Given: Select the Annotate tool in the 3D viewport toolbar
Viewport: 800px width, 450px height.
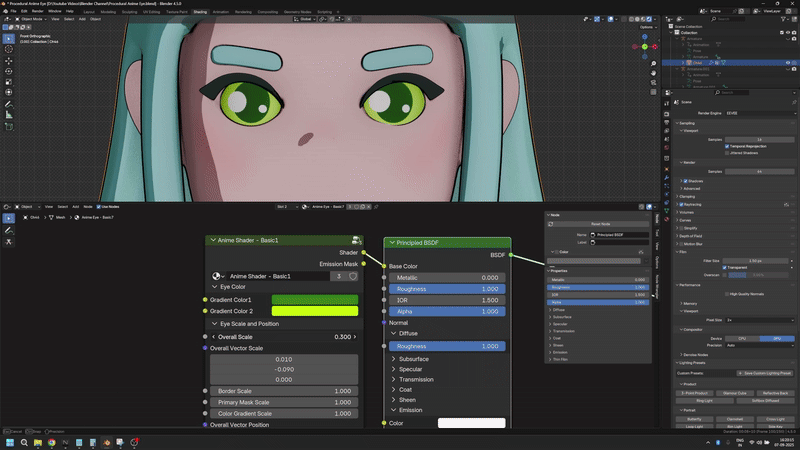Looking at the screenshot, I should 9,104.
